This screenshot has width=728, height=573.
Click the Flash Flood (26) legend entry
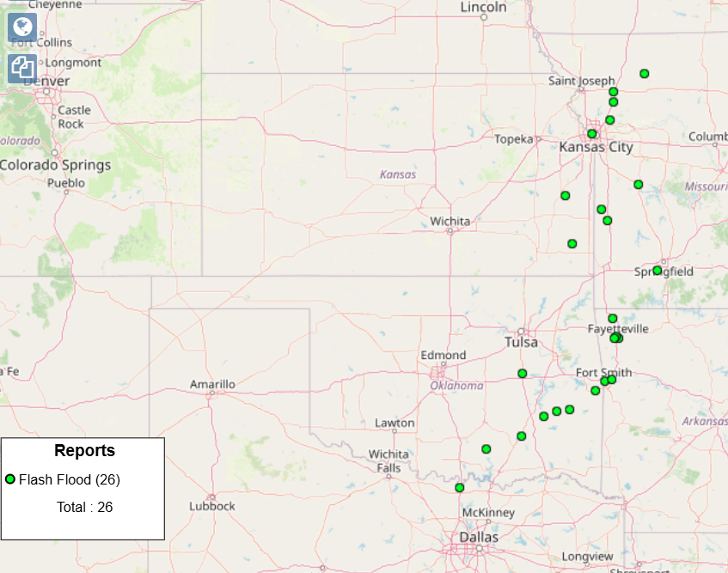pos(69,479)
